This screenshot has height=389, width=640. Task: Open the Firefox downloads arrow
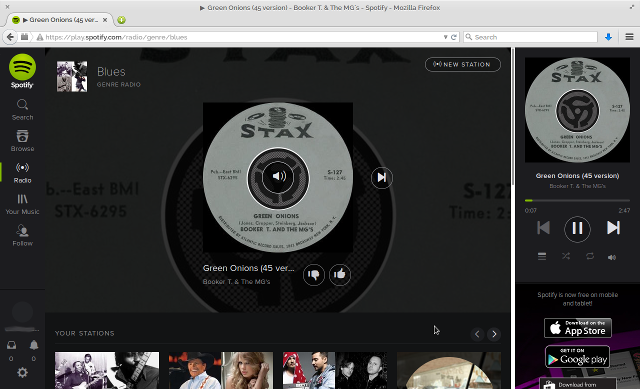pos(608,37)
